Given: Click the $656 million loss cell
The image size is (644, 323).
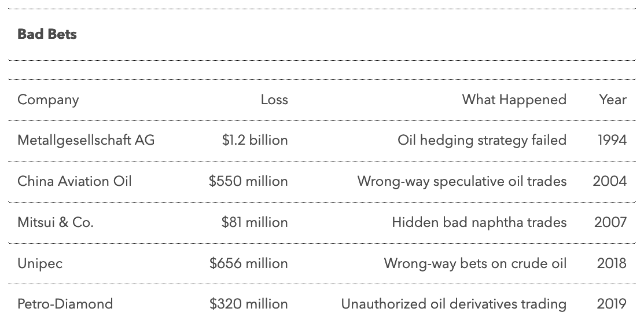Looking at the screenshot, I should coord(248,263).
